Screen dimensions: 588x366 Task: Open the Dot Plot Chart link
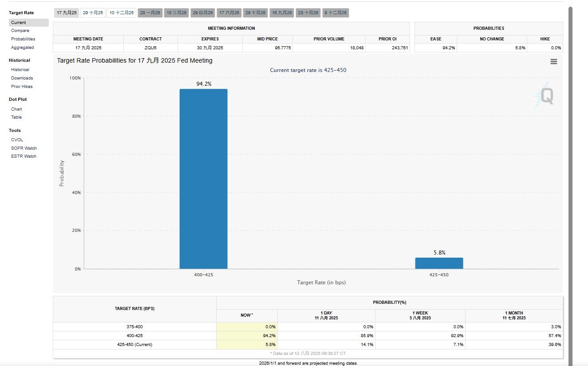pos(16,109)
